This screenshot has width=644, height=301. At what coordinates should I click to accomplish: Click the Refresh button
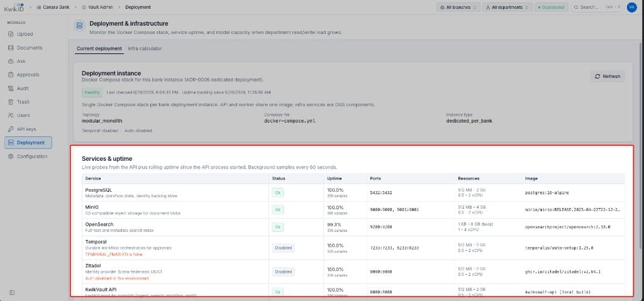(608, 77)
